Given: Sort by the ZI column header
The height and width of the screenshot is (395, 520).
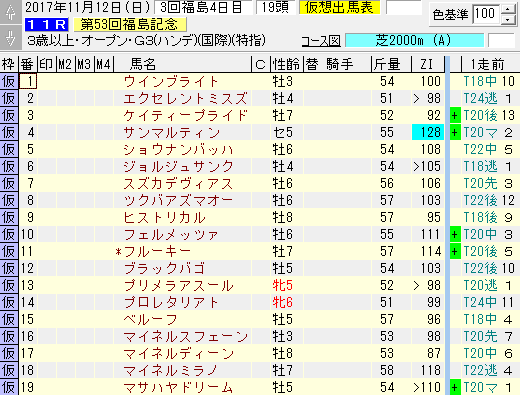Looking at the screenshot, I should pos(427,64).
